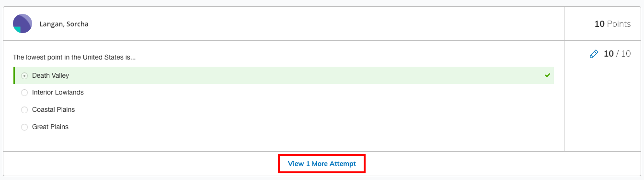This screenshot has width=644, height=180.
Task: Click the 10 / 10 score value
Action: tap(617, 54)
